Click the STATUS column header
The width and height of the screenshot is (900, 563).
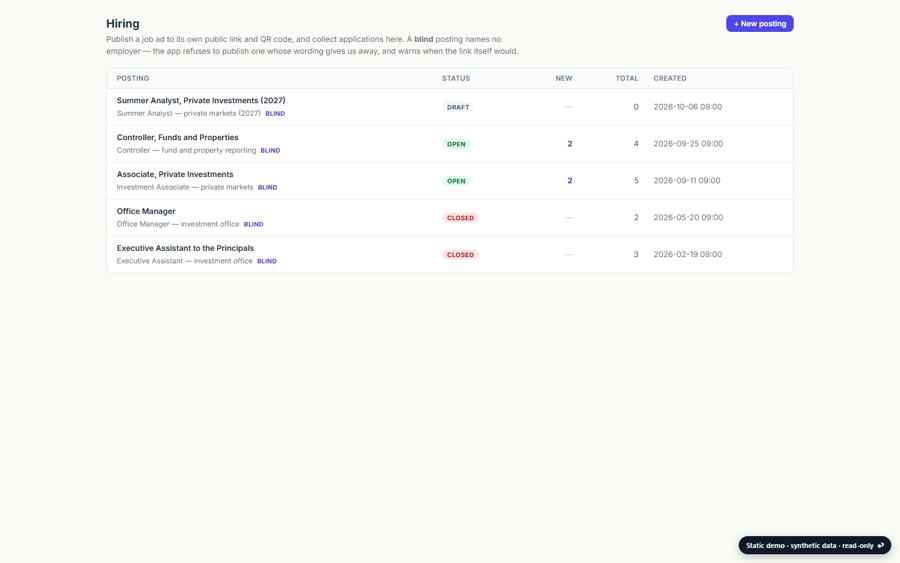456,78
